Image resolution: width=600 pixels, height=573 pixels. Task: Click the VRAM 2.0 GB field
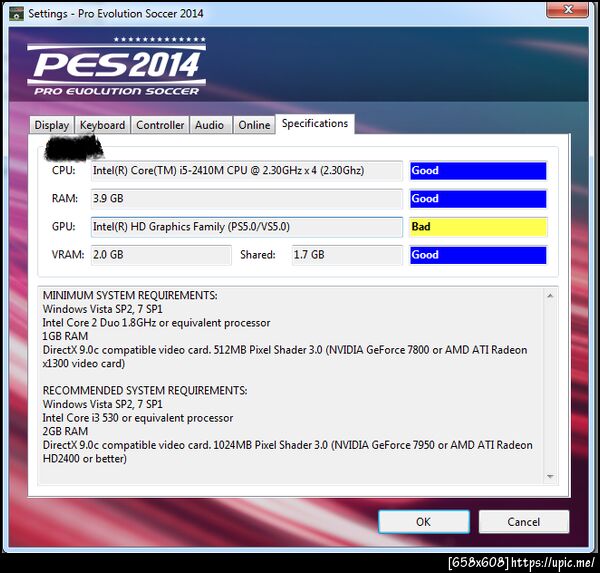tap(161, 255)
